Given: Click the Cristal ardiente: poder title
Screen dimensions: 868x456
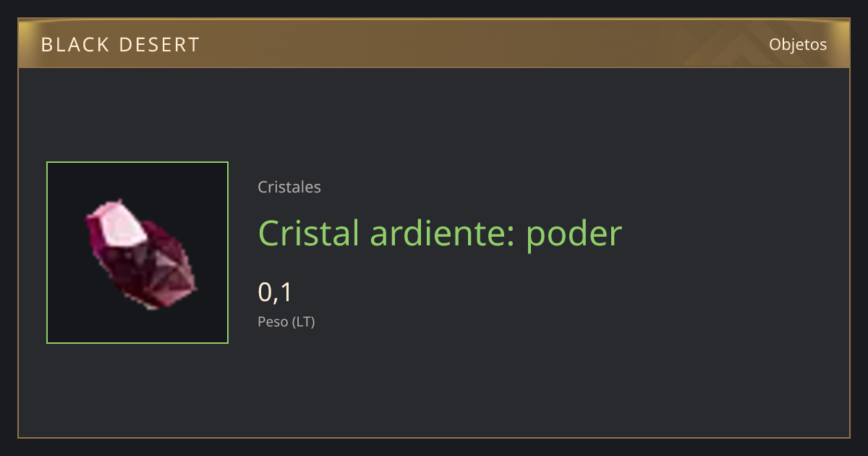Looking at the screenshot, I should pos(440,233).
